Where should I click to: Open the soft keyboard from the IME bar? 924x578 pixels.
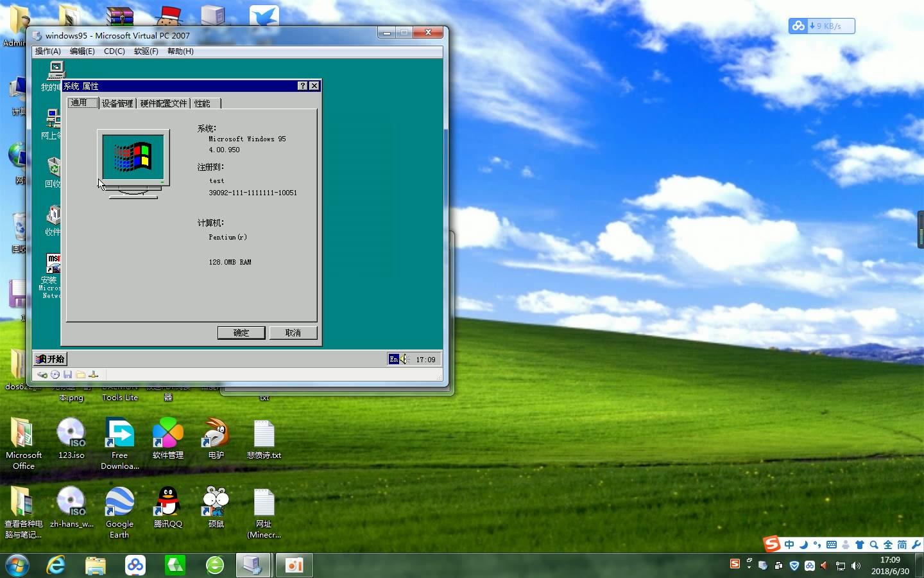point(832,545)
